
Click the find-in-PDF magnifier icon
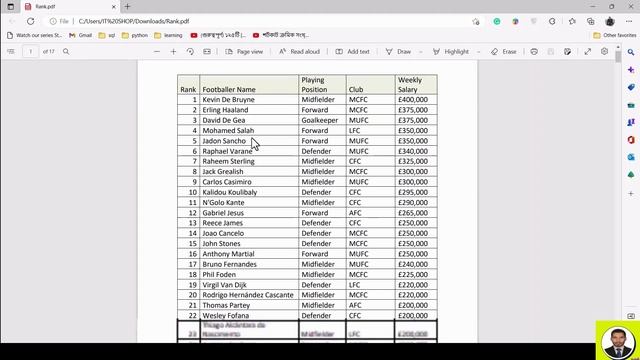[66, 52]
